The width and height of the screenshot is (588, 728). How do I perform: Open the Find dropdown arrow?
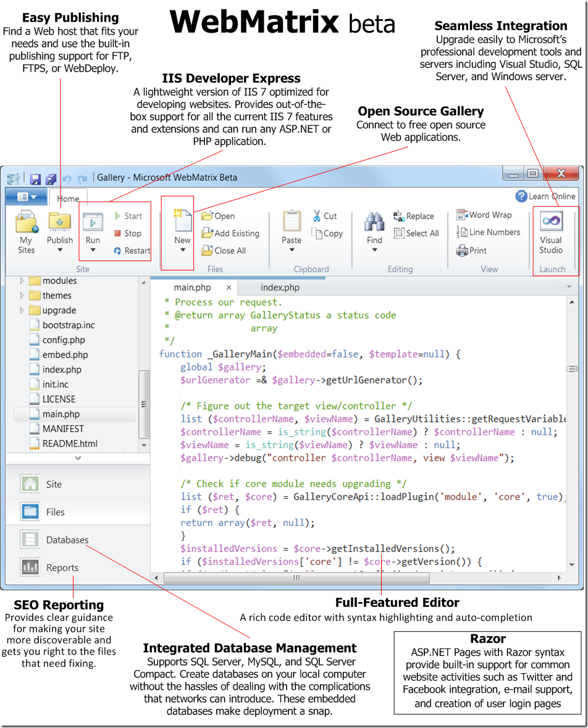[374, 250]
